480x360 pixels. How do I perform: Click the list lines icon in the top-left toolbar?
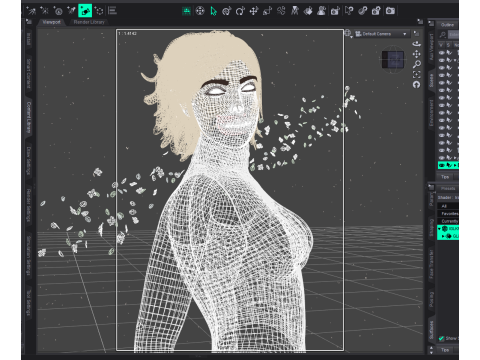coord(112,11)
